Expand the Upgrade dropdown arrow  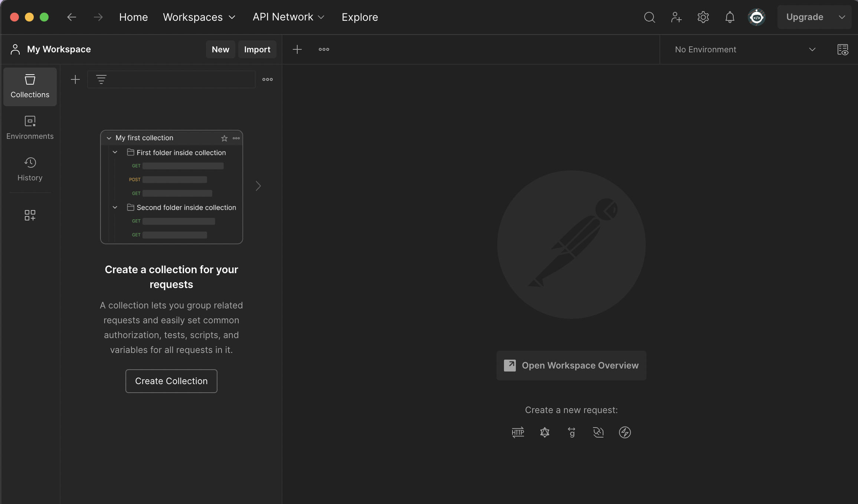point(842,17)
